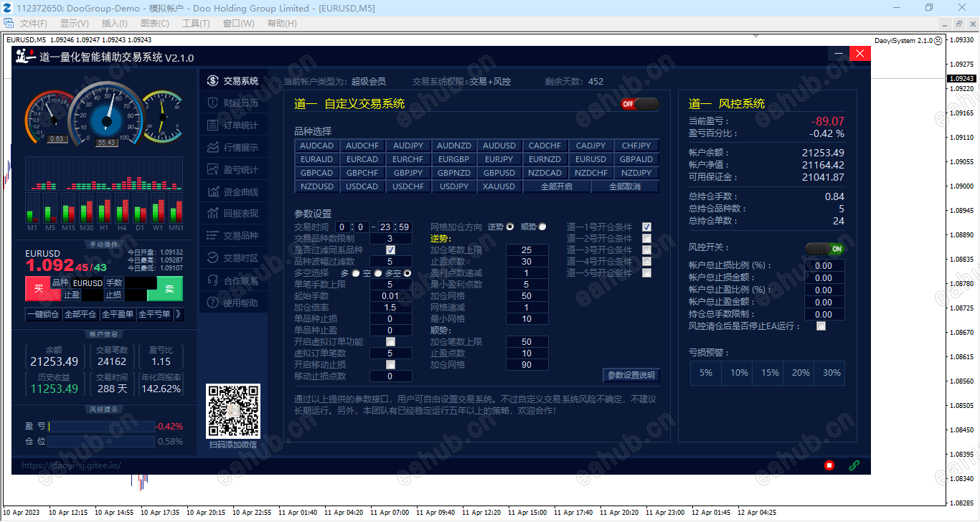Open the https://daoyi-sj.gitee.io/ link
The image size is (980, 522).
(72, 465)
